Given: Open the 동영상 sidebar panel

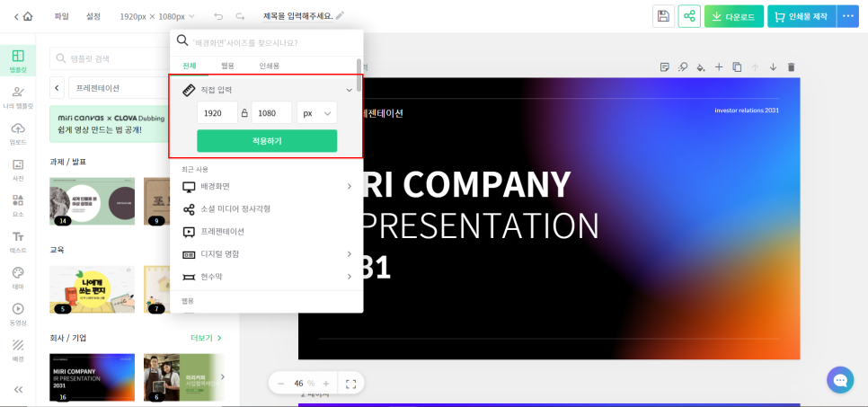Looking at the screenshot, I should (x=18, y=314).
